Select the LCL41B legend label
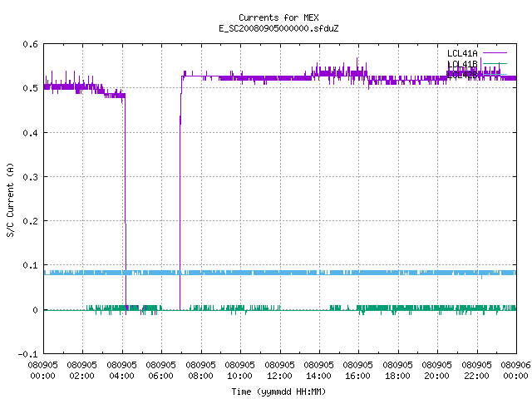 click(462, 64)
